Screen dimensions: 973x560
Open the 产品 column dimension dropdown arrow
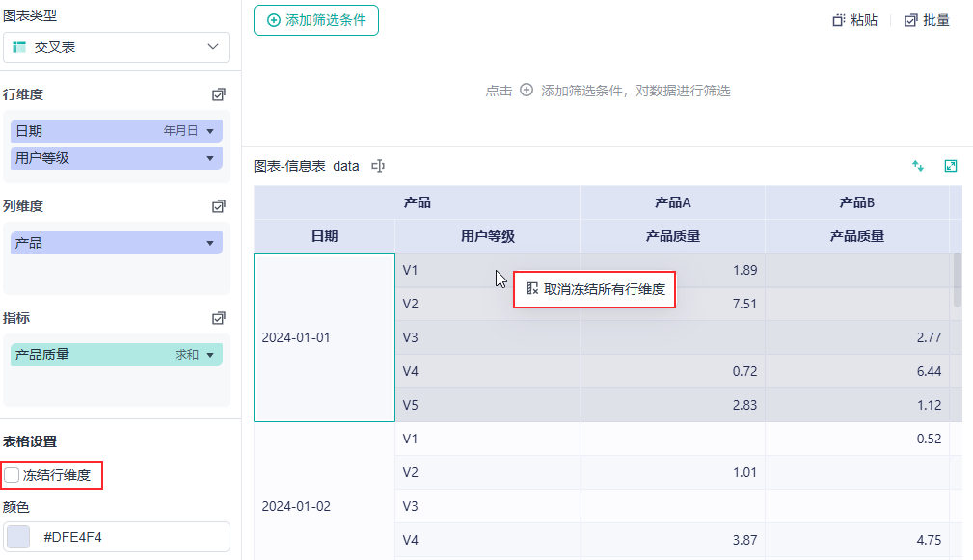coord(210,243)
